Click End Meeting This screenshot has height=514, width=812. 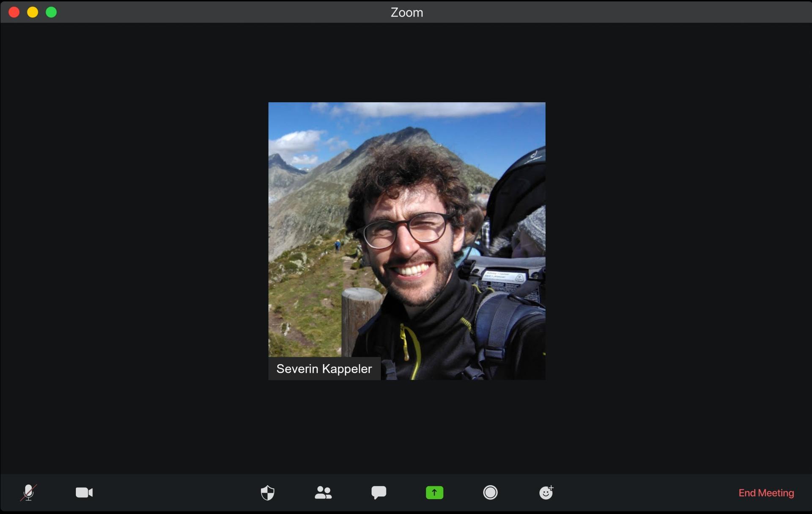click(766, 493)
